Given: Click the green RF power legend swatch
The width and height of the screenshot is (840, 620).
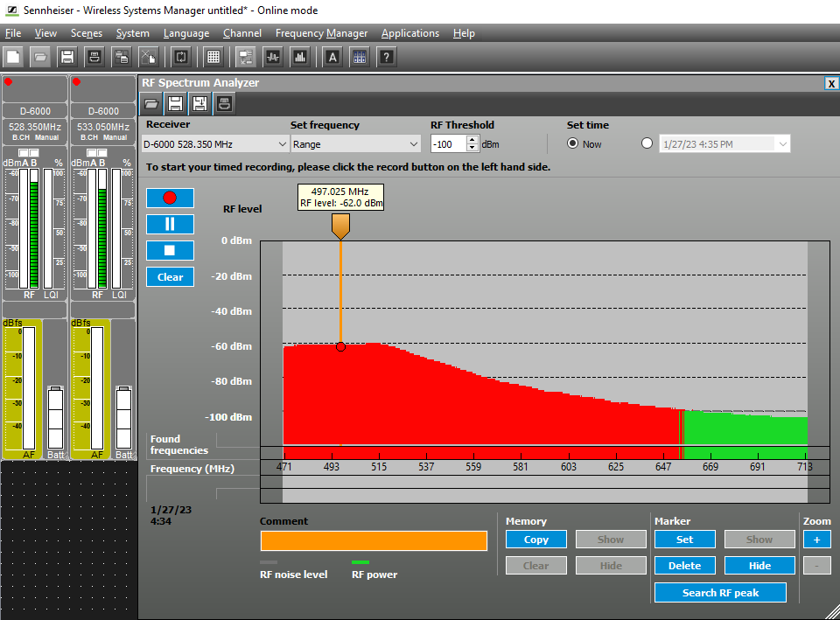Looking at the screenshot, I should [x=360, y=562].
